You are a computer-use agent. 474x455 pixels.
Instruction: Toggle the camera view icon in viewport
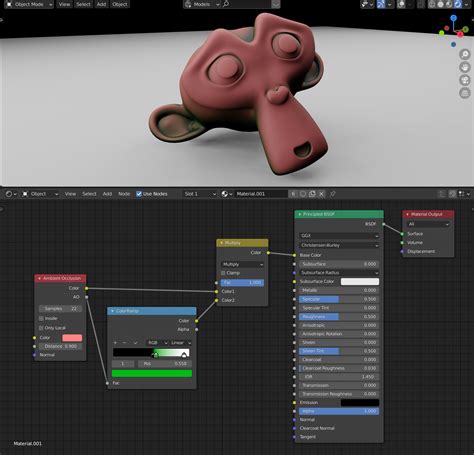point(465,80)
